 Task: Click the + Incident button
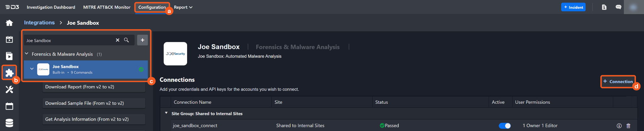(573, 7)
